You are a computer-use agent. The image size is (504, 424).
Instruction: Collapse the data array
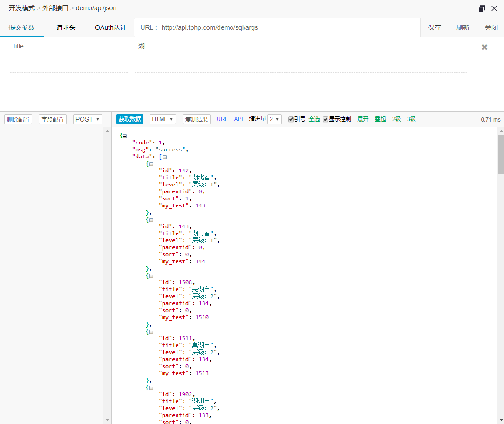[x=164, y=157]
